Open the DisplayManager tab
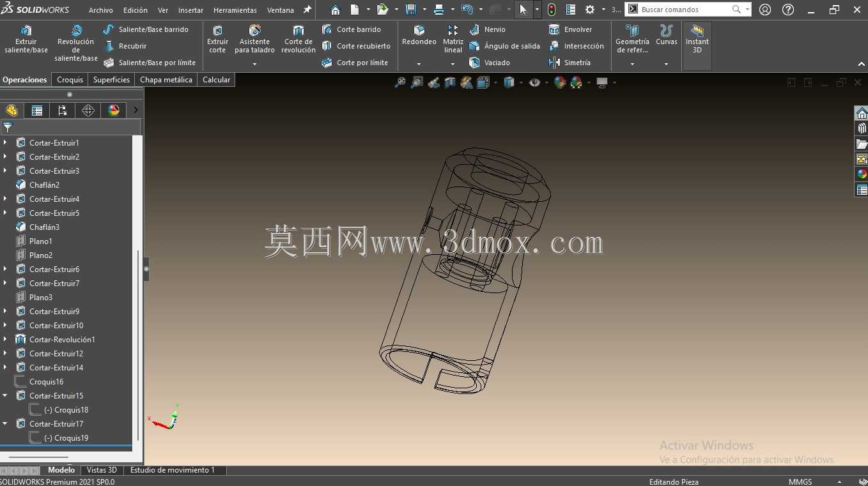 tap(114, 110)
